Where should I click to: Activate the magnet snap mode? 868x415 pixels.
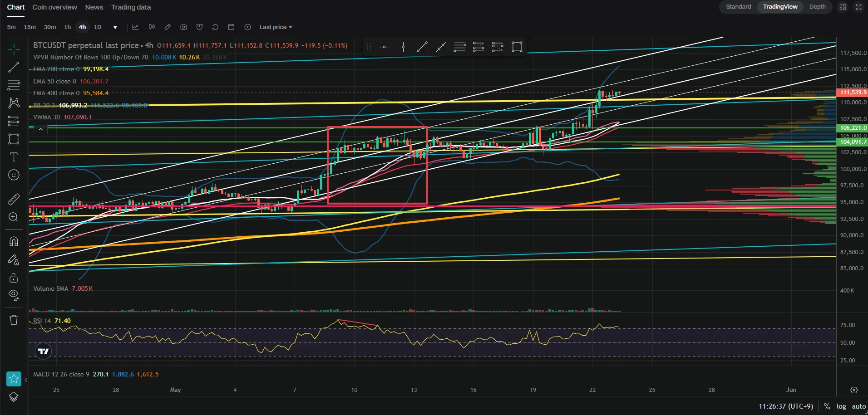tap(14, 241)
